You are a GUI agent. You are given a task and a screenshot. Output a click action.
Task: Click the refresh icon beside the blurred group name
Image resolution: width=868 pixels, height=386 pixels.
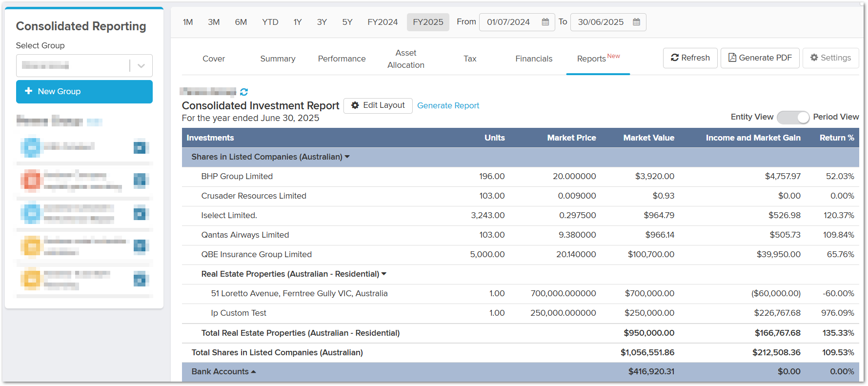click(244, 92)
